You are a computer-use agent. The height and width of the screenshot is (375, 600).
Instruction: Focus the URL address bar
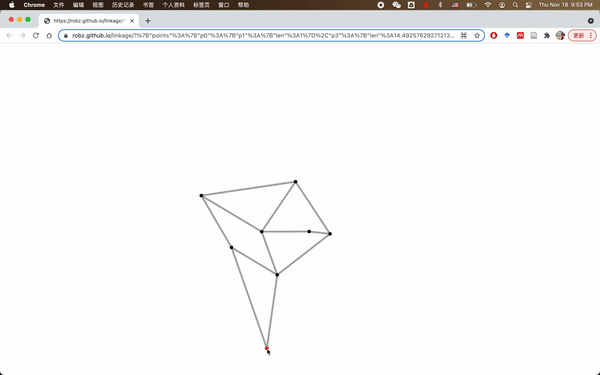pos(263,36)
